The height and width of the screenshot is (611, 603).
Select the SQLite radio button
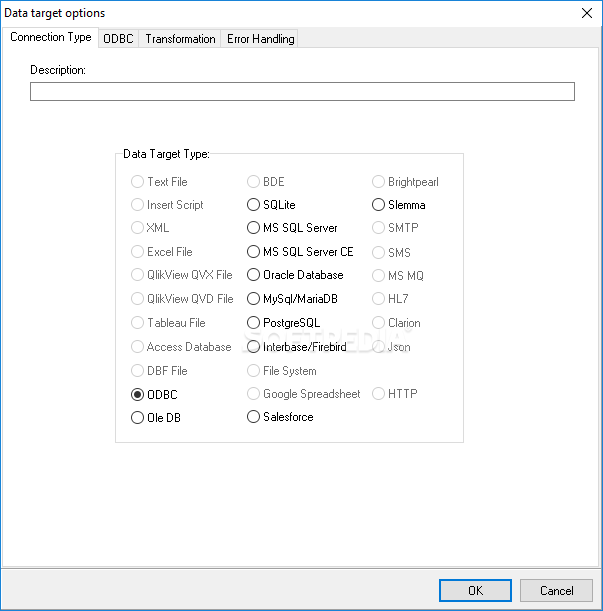pos(253,205)
